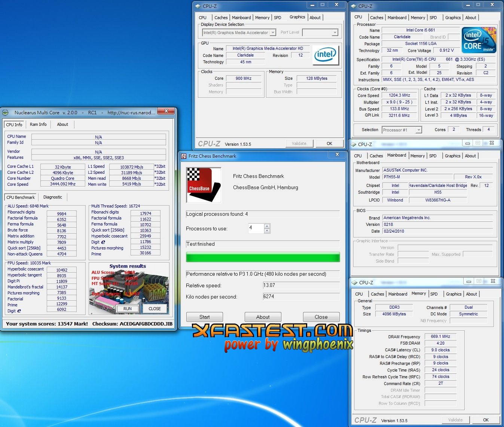The width and height of the screenshot is (504, 427).
Task: Click the DRAM Frequency 669.1 MHz value
Action: pyautogui.click(x=440, y=336)
